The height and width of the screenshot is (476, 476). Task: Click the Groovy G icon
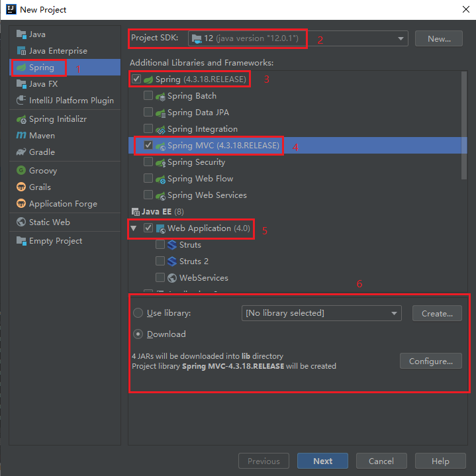(x=21, y=170)
